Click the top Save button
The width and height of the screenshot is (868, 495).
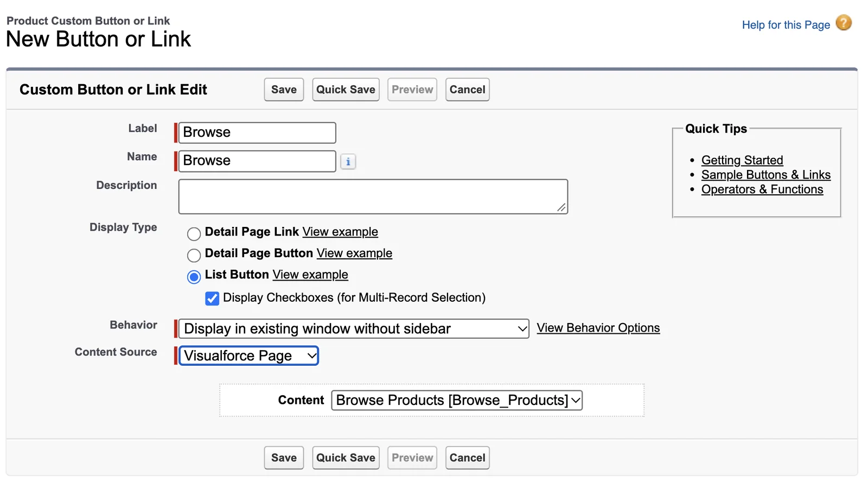pyautogui.click(x=284, y=90)
